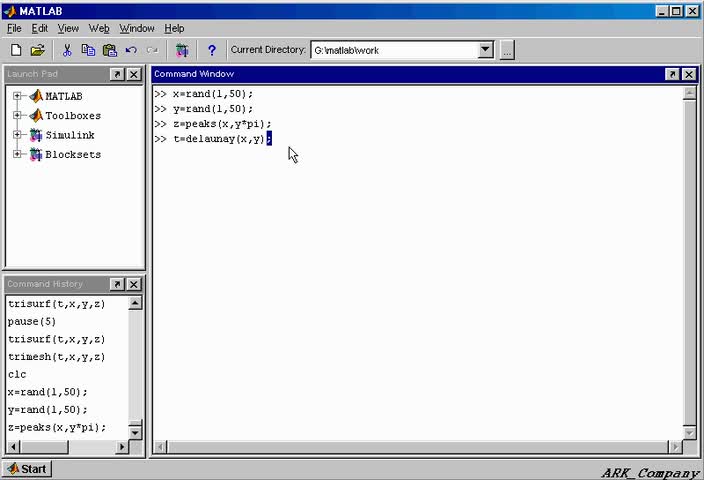Click Command History scroll down arrow
Viewport: 704px width, 480px height.
pyautogui.click(x=135, y=433)
